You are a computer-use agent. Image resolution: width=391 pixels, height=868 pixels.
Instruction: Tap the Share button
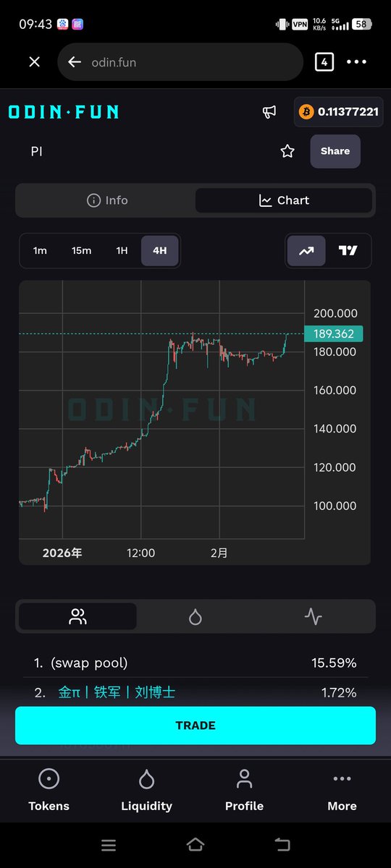point(335,151)
